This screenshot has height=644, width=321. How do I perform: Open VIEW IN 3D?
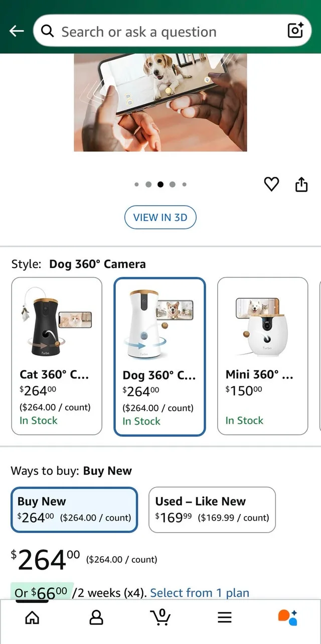[160, 217]
